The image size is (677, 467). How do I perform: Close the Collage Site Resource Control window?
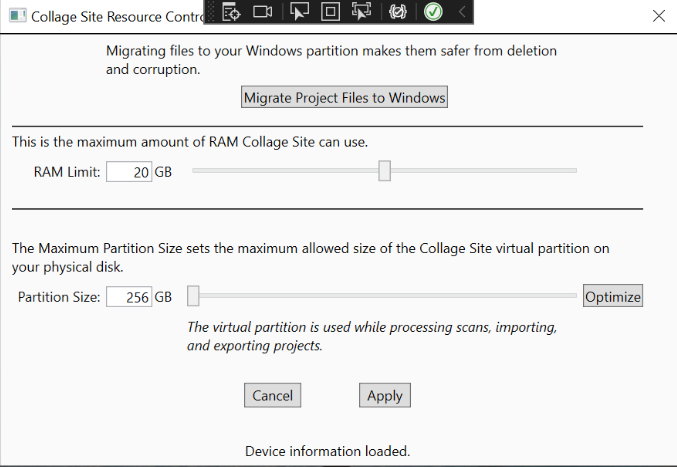click(658, 16)
